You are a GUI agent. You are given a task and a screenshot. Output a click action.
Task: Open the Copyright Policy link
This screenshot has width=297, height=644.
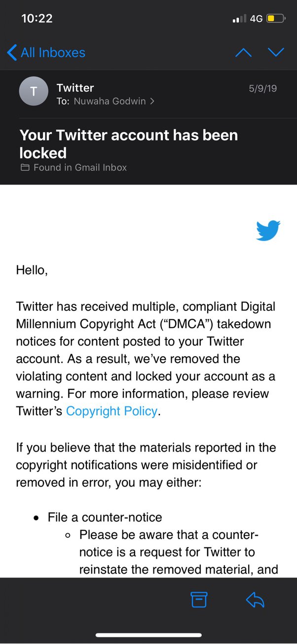[111, 411]
